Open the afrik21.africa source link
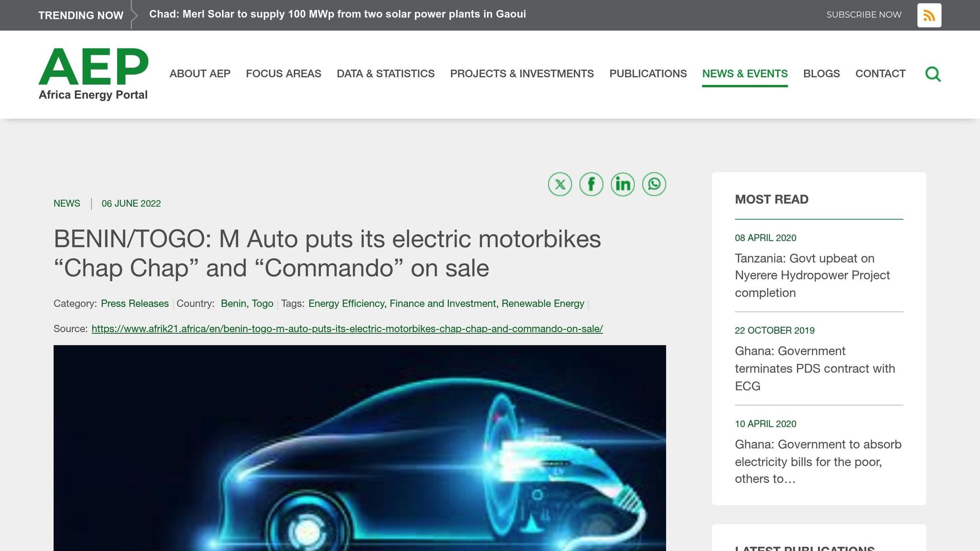This screenshot has height=551, width=980. click(x=347, y=329)
